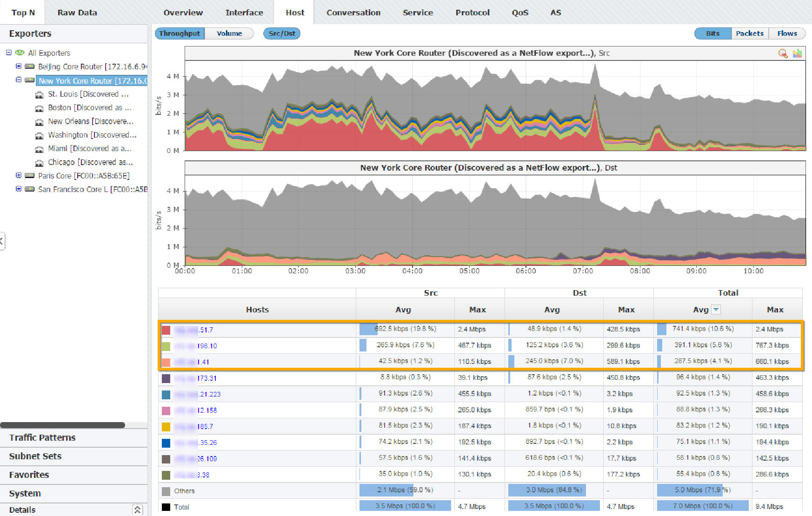Switch view to Flows

[x=787, y=33]
